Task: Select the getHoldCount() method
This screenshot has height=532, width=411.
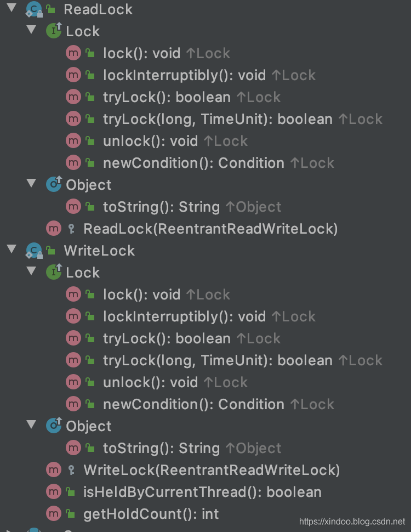Action: tap(151, 514)
